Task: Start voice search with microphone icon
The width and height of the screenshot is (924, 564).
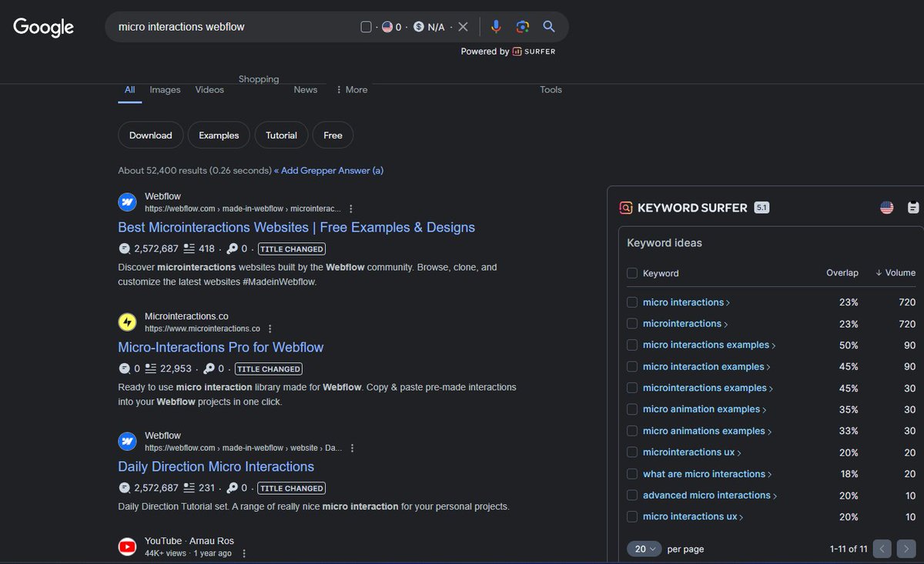Action: [x=496, y=27]
